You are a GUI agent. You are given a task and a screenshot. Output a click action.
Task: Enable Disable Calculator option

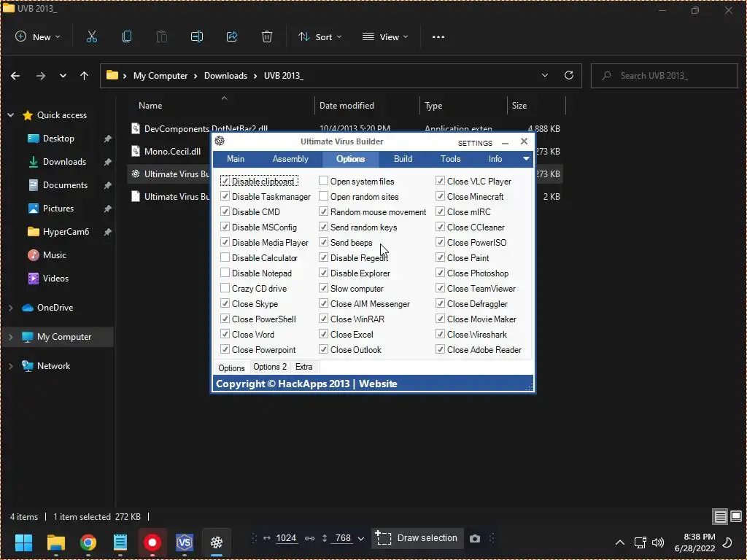[x=225, y=257]
